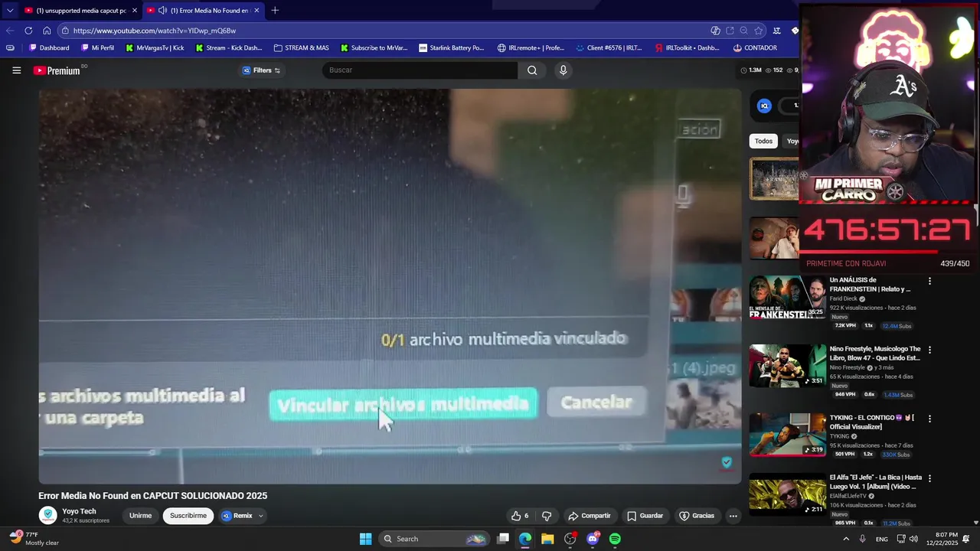Click the taskbar Search box
The image size is (980, 551).
click(x=434, y=539)
